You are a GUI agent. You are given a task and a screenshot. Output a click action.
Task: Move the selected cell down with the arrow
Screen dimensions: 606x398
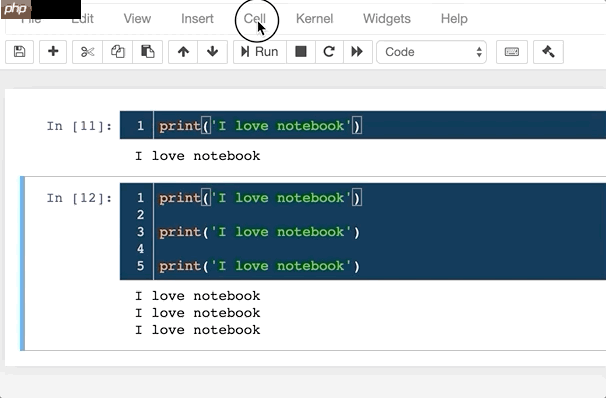(x=212, y=52)
